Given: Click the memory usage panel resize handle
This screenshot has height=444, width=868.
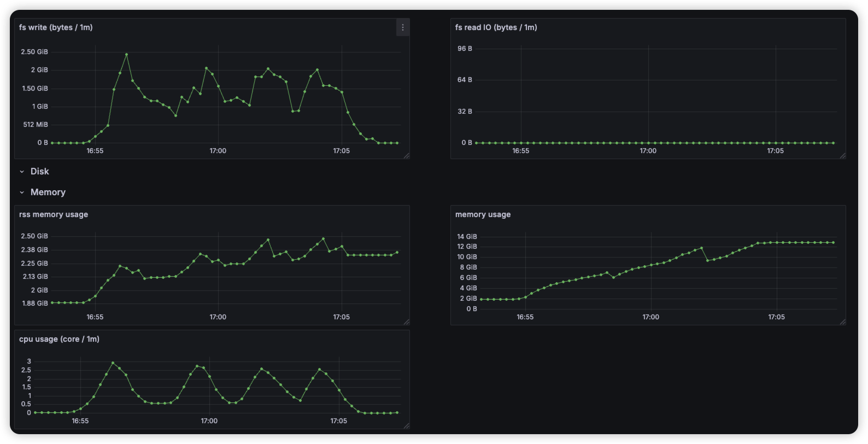Looking at the screenshot, I should (x=842, y=322).
